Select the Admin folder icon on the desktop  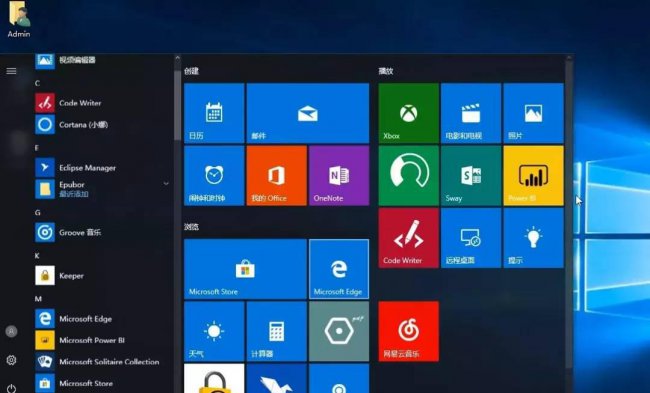19,19
